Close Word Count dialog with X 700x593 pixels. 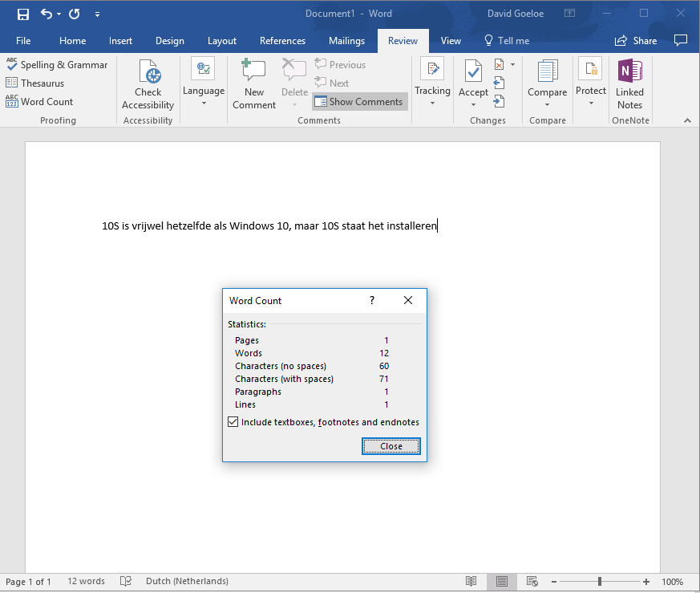coord(408,300)
